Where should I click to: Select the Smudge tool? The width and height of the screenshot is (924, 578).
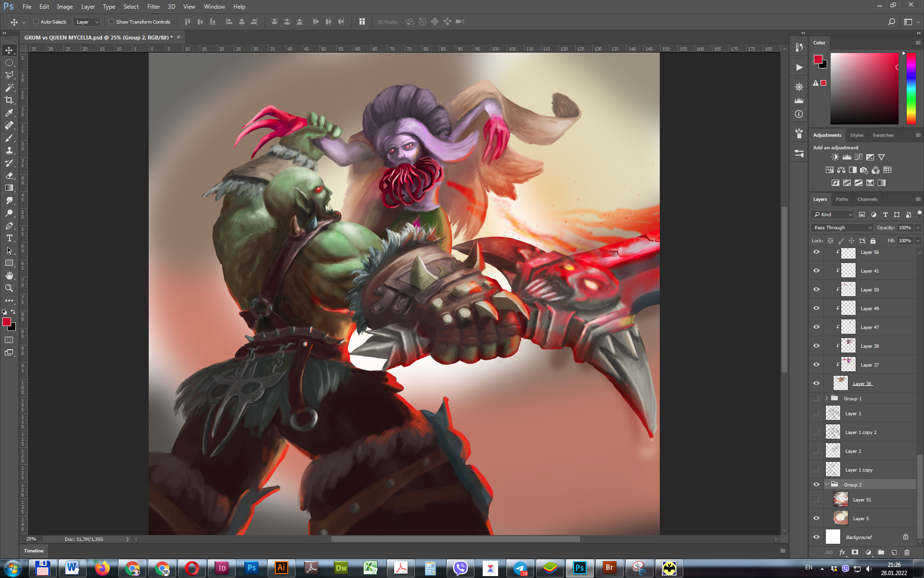(9, 200)
